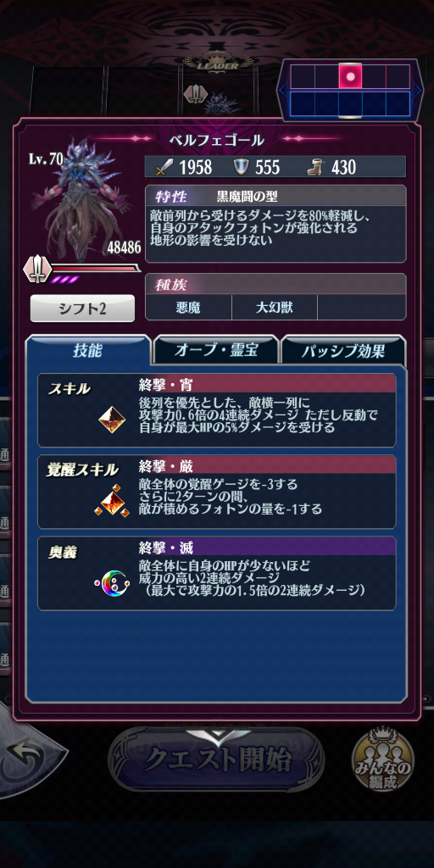The height and width of the screenshot is (868, 434).
Task: Tap the 悪魔 race tag
Action: click(189, 307)
